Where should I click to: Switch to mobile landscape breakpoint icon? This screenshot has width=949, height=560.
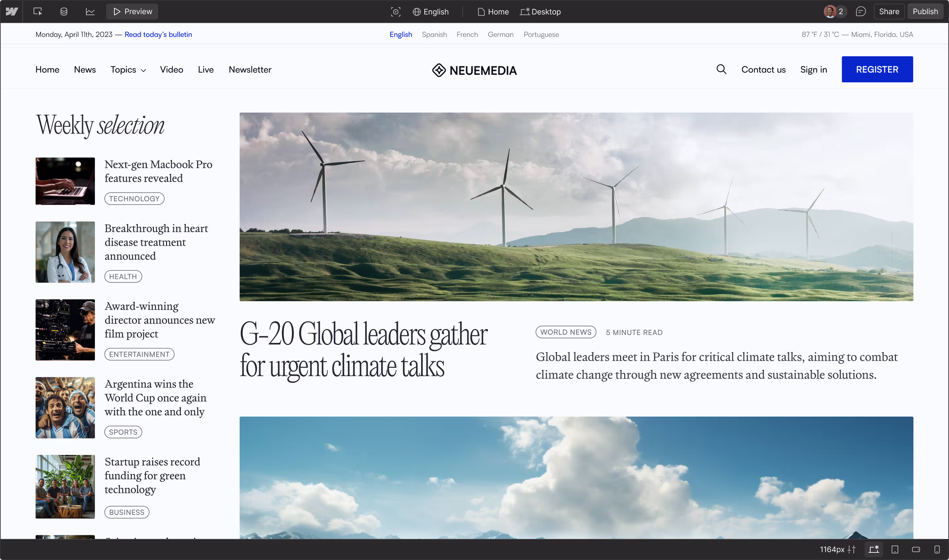tap(916, 549)
